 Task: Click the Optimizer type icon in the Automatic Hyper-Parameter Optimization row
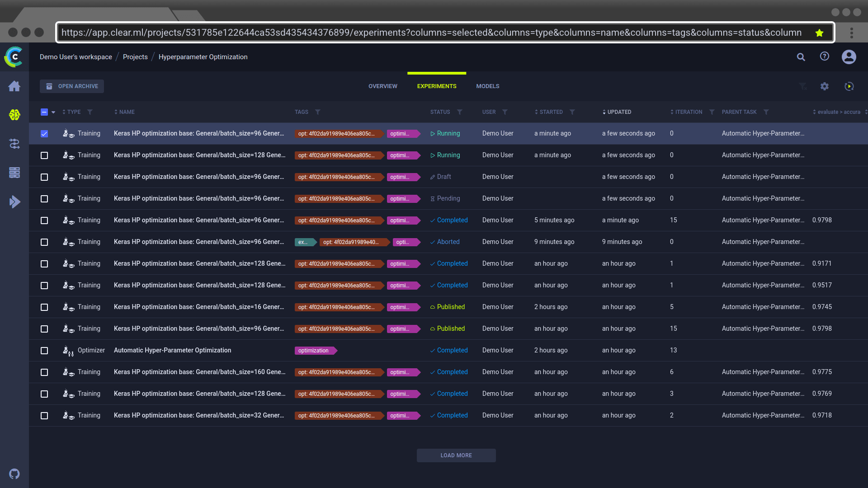point(68,351)
